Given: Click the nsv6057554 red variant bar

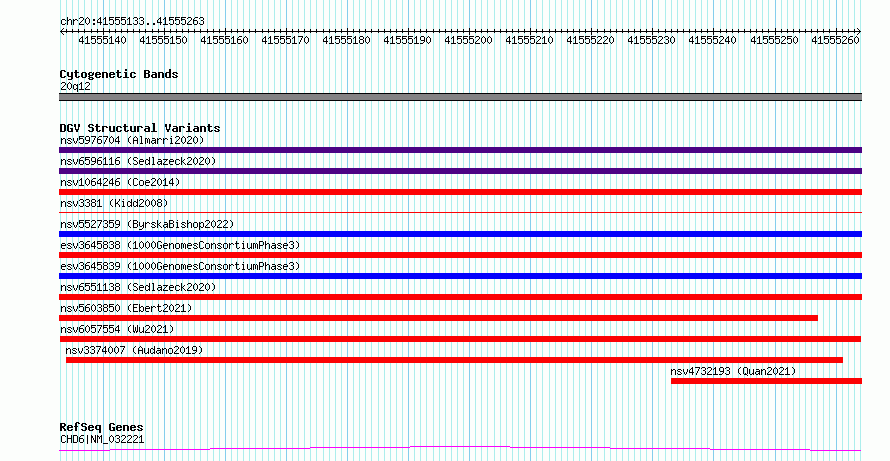Looking at the screenshot, I should 460,339.
